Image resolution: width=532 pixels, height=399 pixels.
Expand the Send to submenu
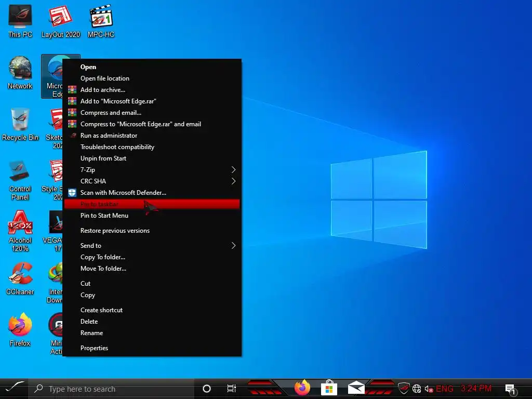click(152, 246)
